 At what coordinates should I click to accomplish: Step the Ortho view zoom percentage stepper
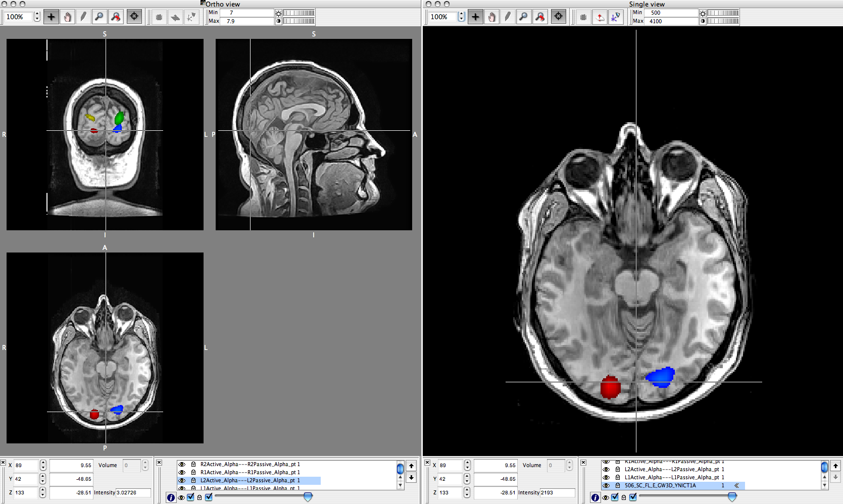[x=37, y=17]
